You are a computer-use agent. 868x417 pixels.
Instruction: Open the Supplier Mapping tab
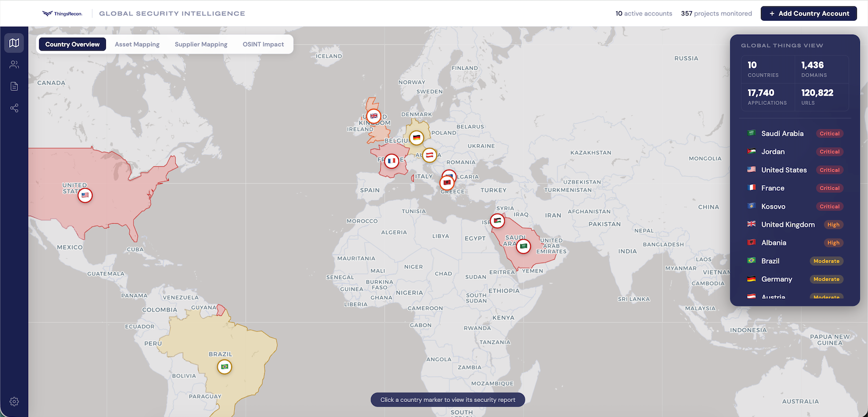[x=201, y=44]
